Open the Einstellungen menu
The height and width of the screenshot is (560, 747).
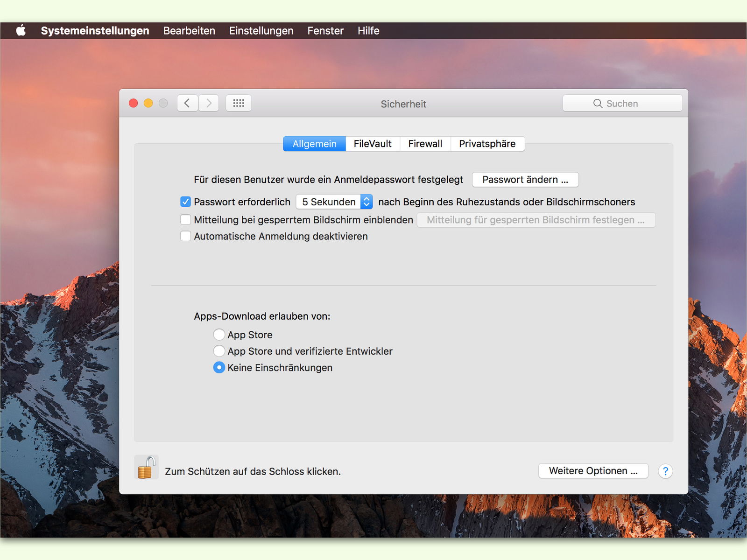261,31
